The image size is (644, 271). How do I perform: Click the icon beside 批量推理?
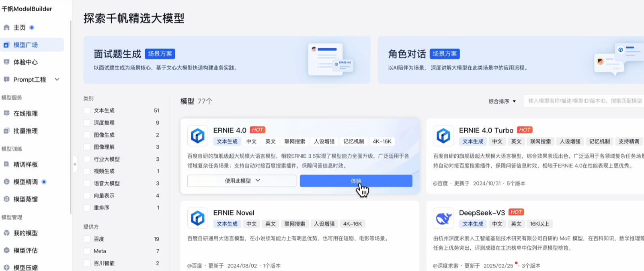click(x=6, y=131)
